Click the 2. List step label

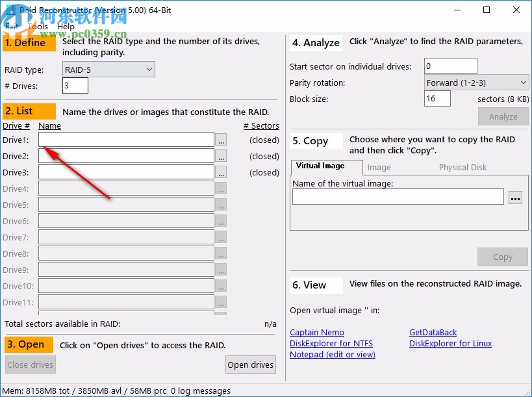(x=29, y=111)
